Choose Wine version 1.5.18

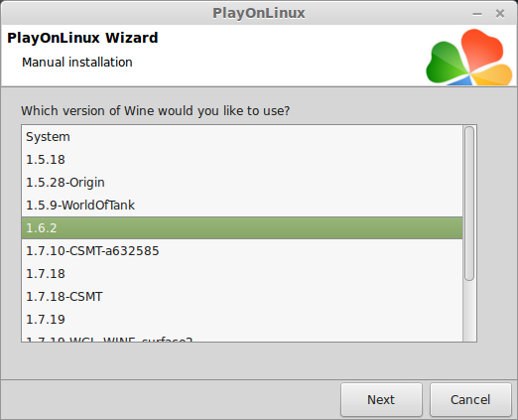[242, 160]
